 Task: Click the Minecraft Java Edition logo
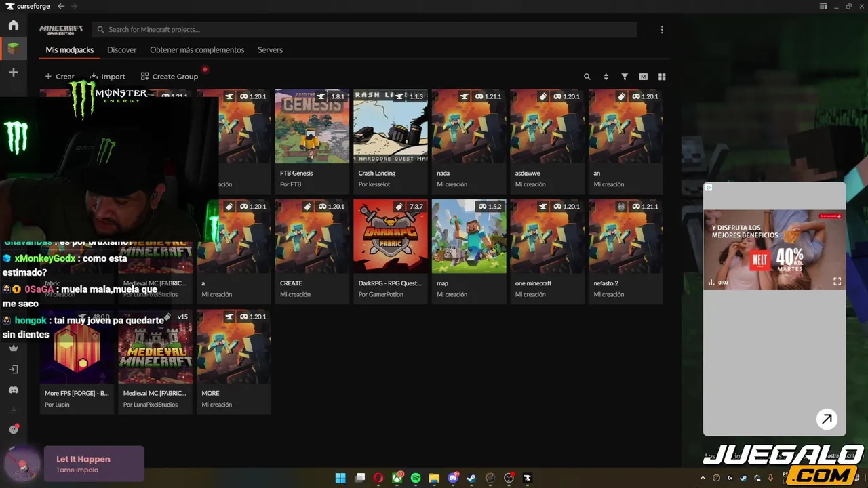click(61, 30)
